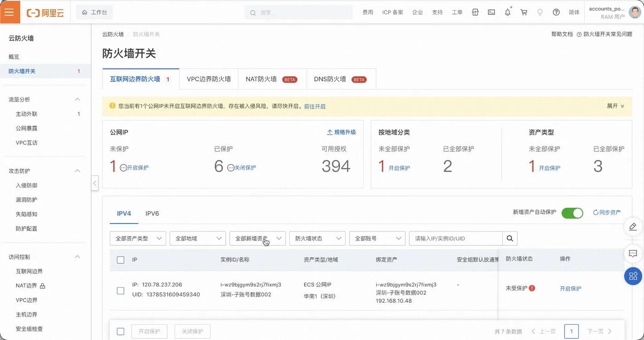Switch to the IPV4 tab

[124, 214]
